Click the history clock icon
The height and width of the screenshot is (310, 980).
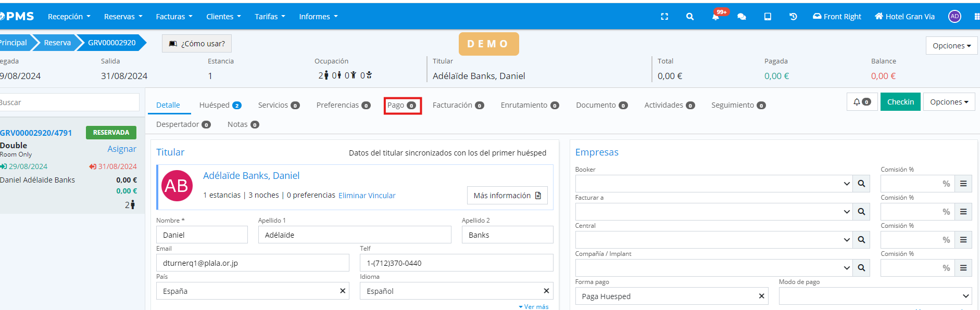click(793, 17)
